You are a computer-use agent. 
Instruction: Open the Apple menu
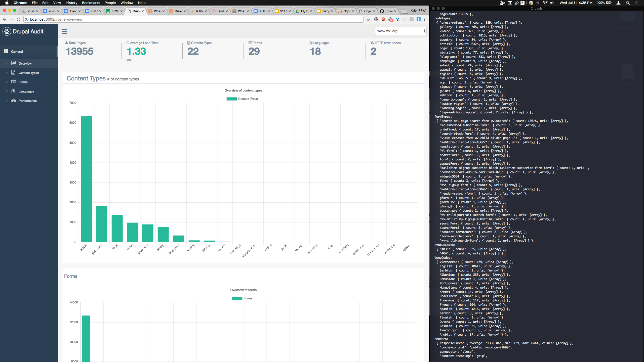(x=7, y=3)
